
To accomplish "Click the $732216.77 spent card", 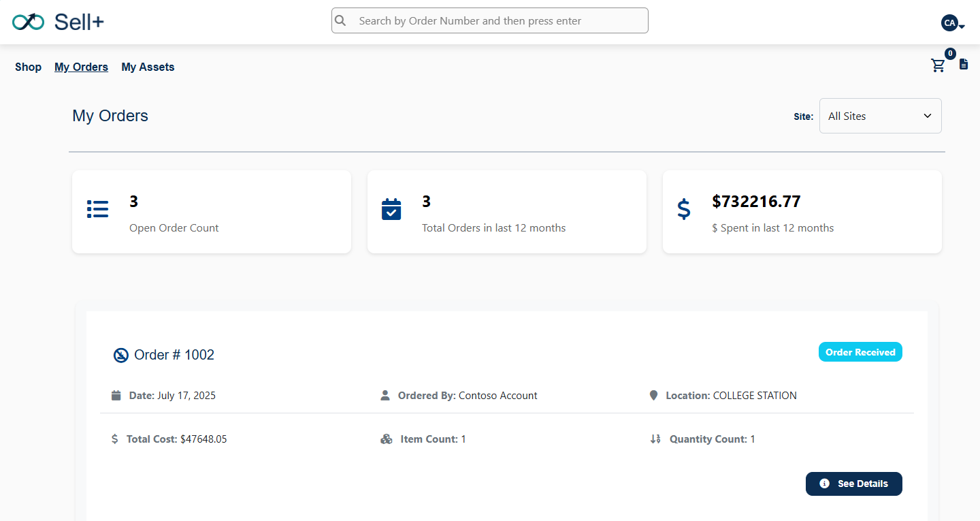I will (802, 212).
